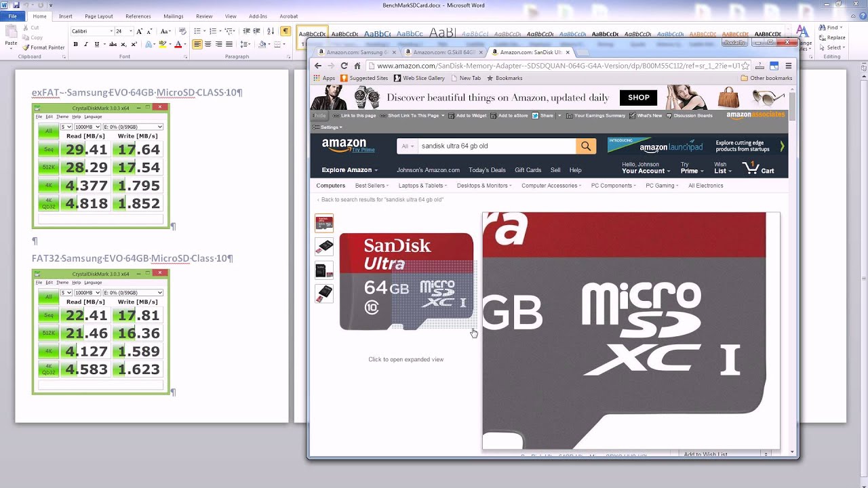The image size is (868, 488).
Task: Open the font name dropdown (Calibri)
Action: pyautogui.click(x=111, y=31)
